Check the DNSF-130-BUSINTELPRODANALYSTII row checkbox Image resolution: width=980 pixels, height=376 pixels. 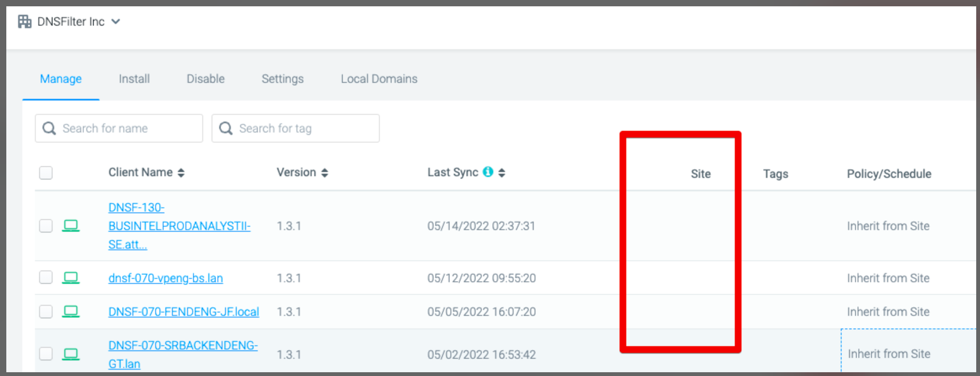[x=46, y=226]
